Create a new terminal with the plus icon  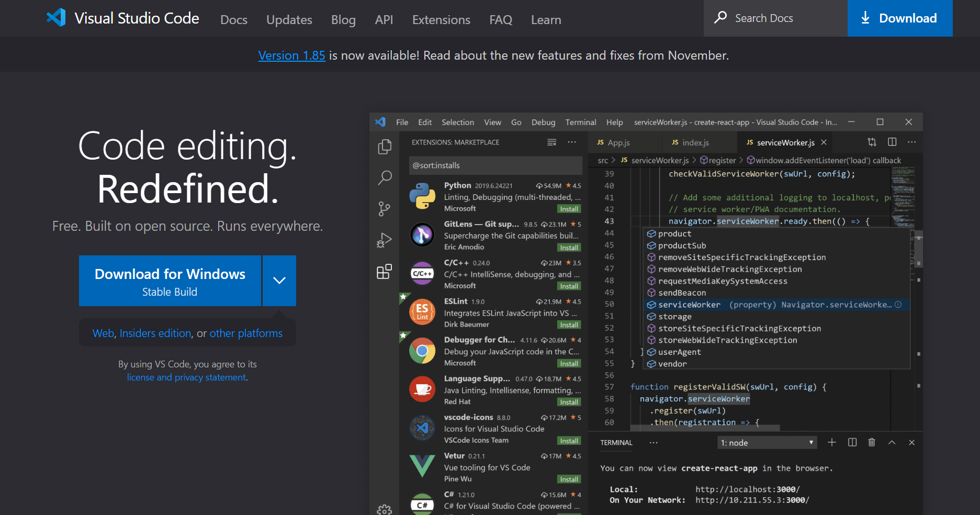[832, 442]
